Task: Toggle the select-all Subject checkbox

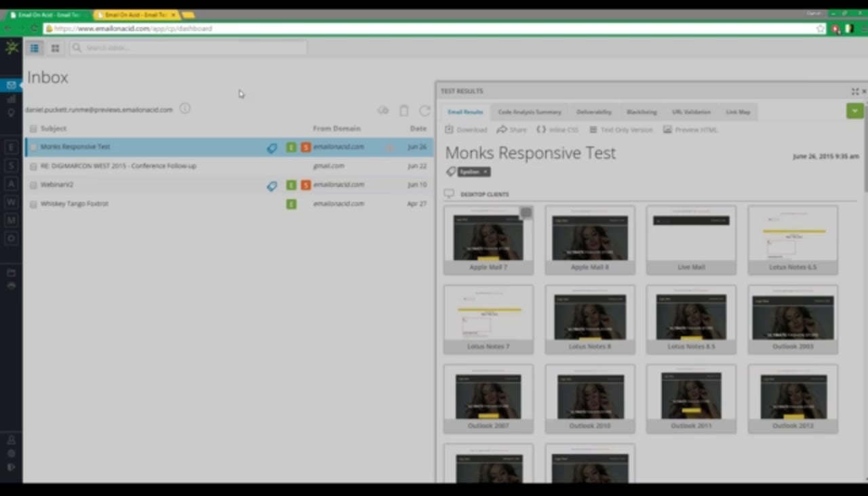Action: pos(33,129)
